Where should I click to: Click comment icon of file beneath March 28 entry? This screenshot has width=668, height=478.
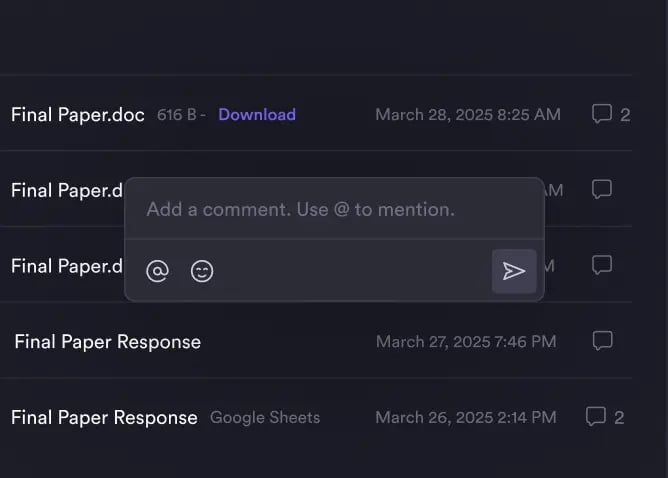click(x=602, y=189)
